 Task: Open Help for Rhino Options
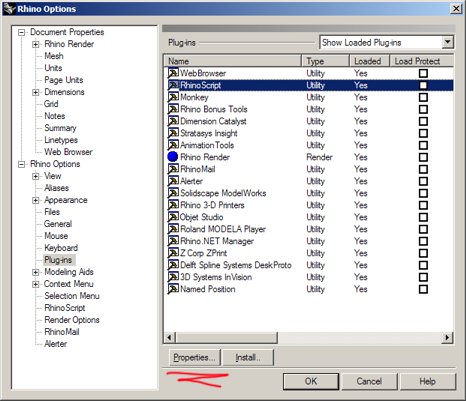pos(427,381)
